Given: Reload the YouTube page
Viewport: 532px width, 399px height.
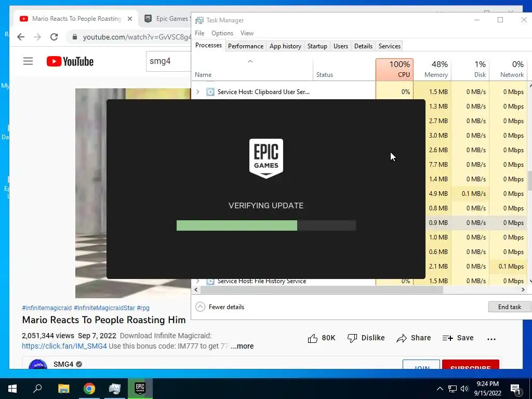Looking at the screenshot, I should (54, 37).
